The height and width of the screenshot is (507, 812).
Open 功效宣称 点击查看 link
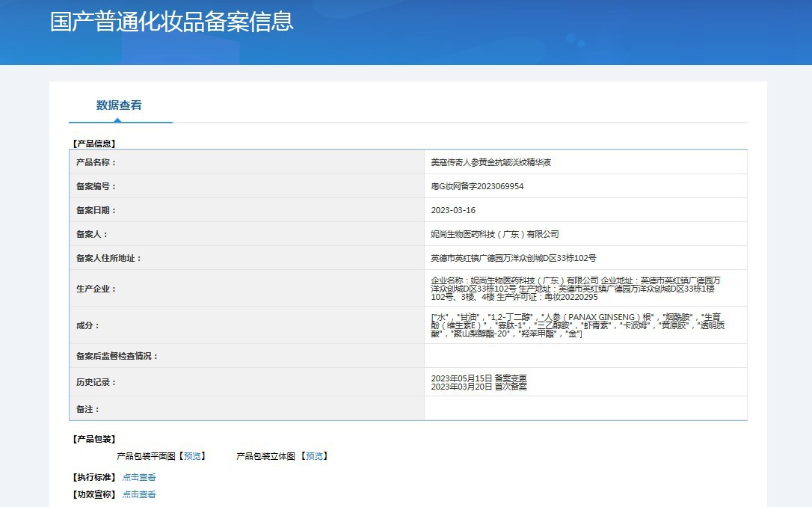139,494
